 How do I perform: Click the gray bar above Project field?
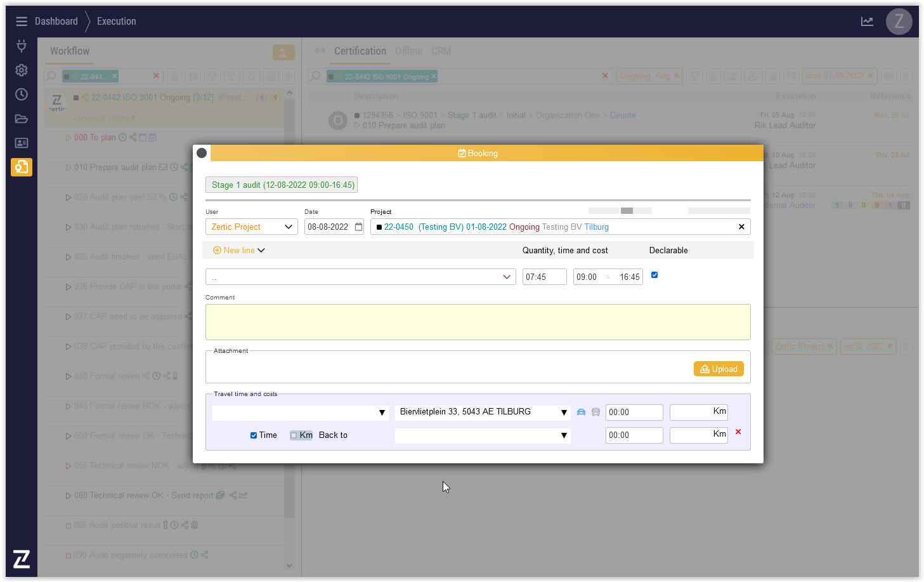(627, 211)
